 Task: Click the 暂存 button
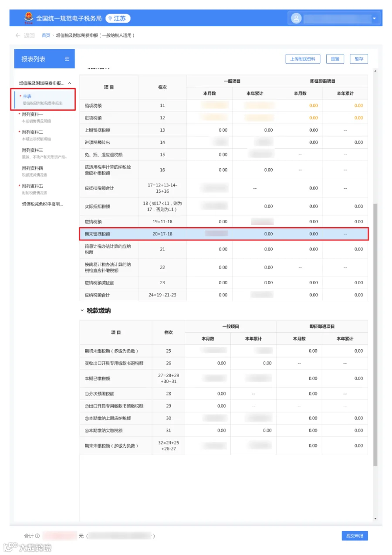[359, 59]
